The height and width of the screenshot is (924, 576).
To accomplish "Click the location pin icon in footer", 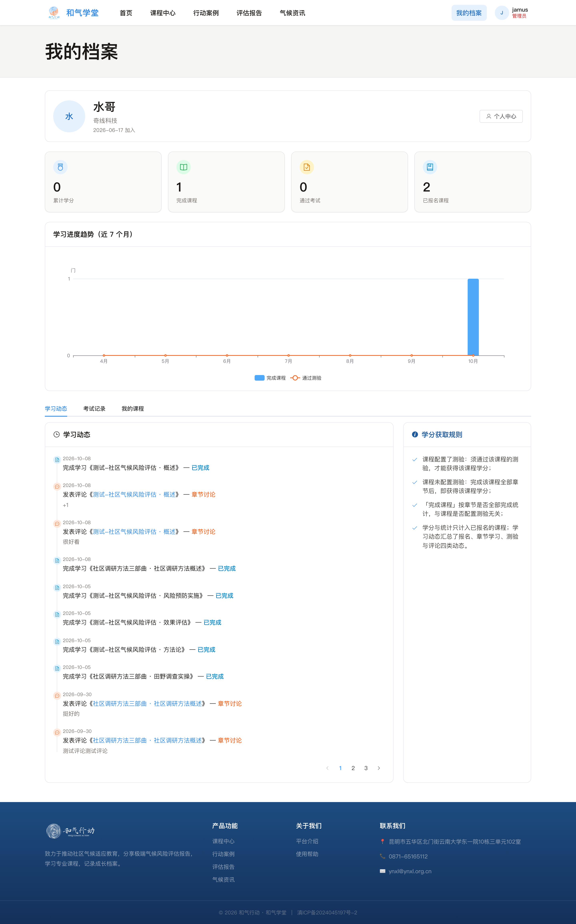I will [382, 842].
